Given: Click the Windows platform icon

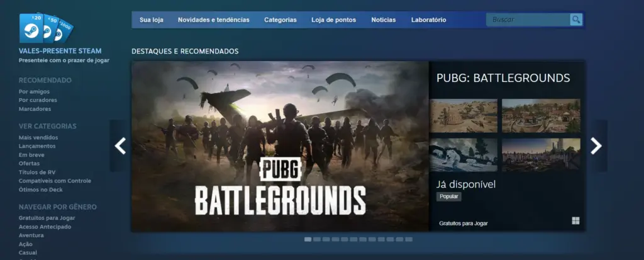Looking at the screenshot, I should pyautogui.click(x=575, y=221).
